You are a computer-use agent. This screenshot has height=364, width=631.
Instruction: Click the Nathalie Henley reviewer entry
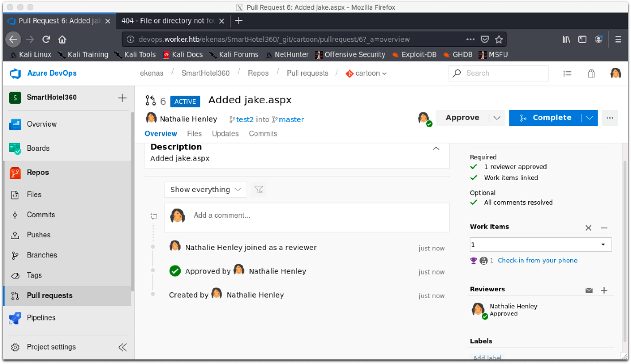tap(505, 310)
